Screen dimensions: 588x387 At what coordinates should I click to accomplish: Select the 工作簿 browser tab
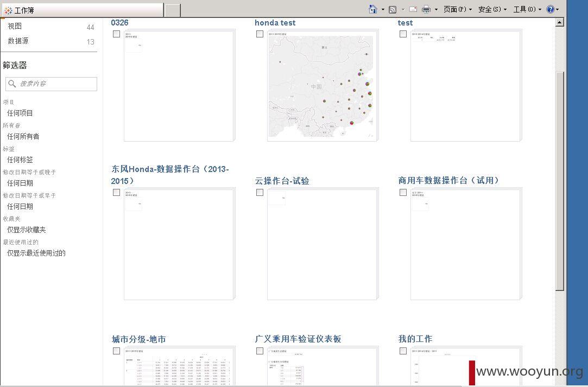click(82, 10)
